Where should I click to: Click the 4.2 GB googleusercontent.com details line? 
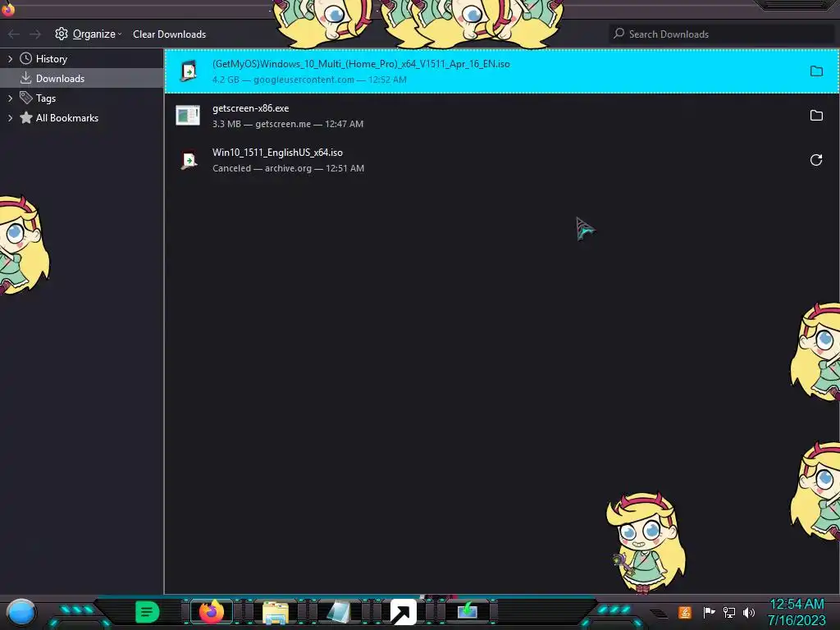pyautogui.click(x=309, y=80)
